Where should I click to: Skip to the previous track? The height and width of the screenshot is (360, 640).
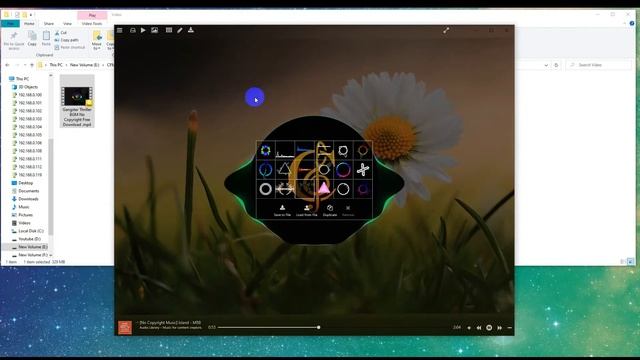tap(479, 328)
